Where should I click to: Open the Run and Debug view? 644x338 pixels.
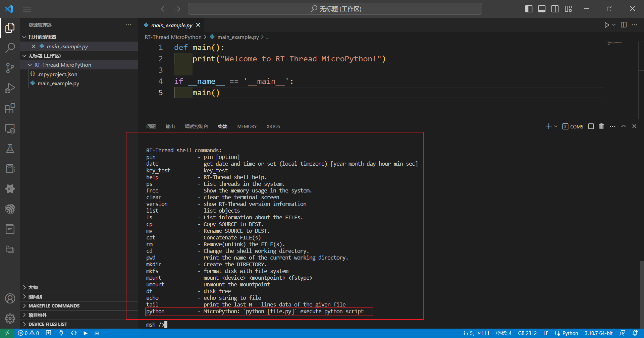[x=10, y=88]
